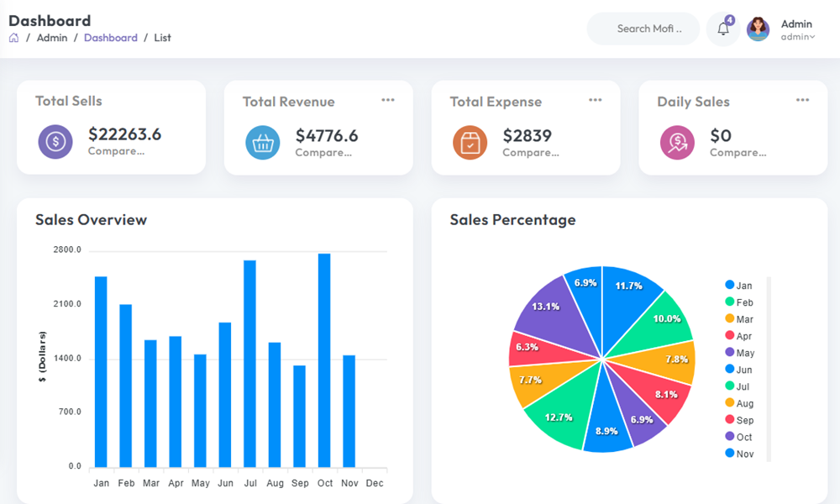The width and height of the screenshot is (840, 504).
Task: Click the purple dollar coin Total Sells icon
Action: tap(55, 141)
